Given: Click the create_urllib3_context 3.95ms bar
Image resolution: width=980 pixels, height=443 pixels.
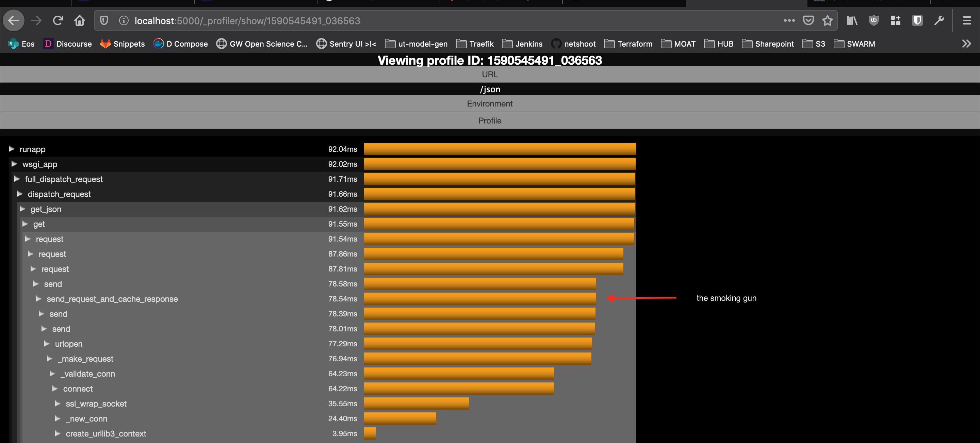Looking at the screenshot, I should (370, 433).
